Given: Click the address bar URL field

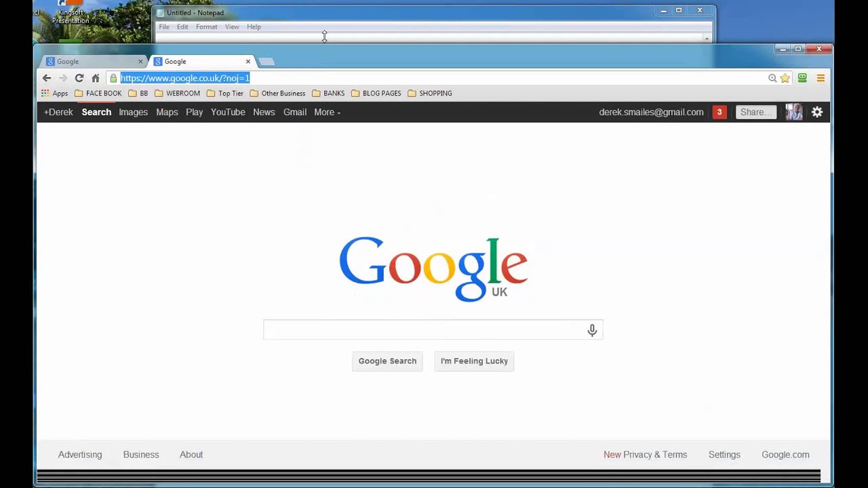Looking at the screenshot, I should (x=442, y=78).
